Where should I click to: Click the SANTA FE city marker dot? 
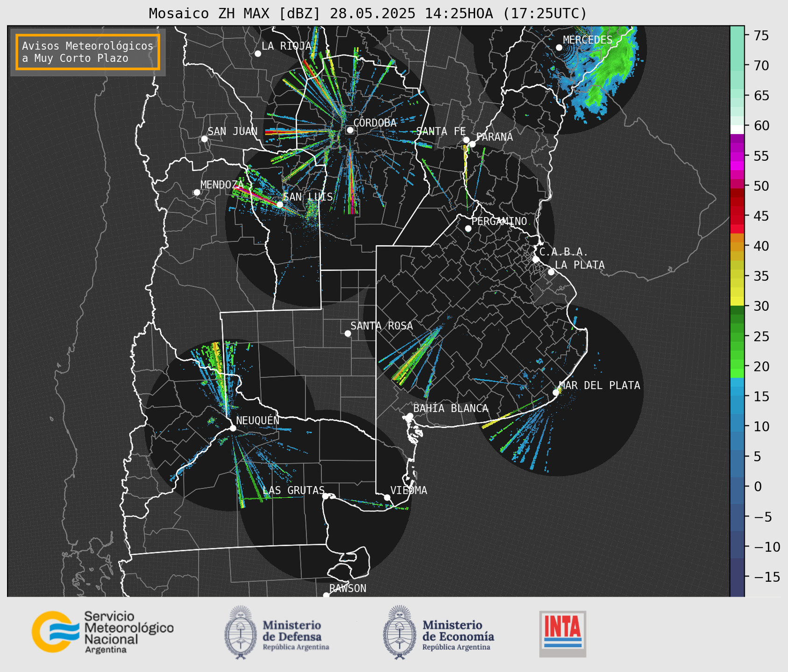click(x=466, y=140)
